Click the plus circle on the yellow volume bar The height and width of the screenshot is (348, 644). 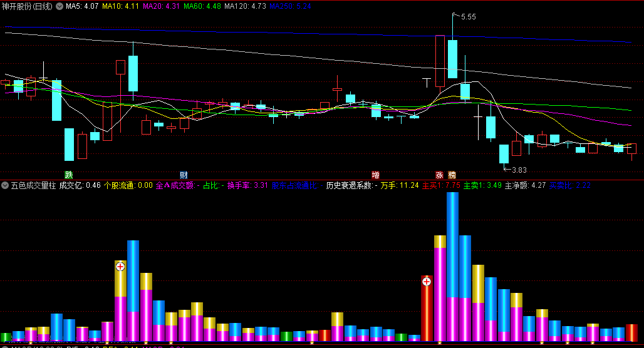pyautogui.click(x=120, y=267)
